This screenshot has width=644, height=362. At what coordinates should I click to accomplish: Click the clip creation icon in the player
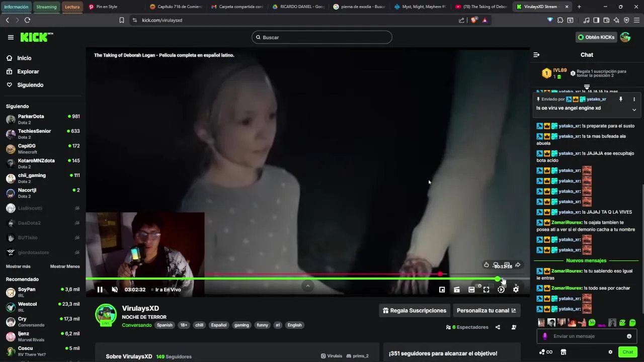tap(456, 290)
